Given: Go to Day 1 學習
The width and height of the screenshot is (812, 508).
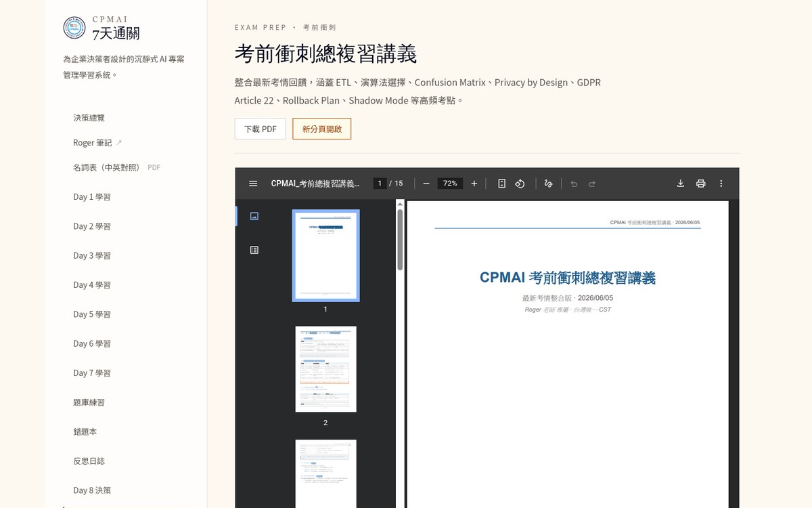Looking at the screenshot, I should pyautogui.click(x=92, y=197).
